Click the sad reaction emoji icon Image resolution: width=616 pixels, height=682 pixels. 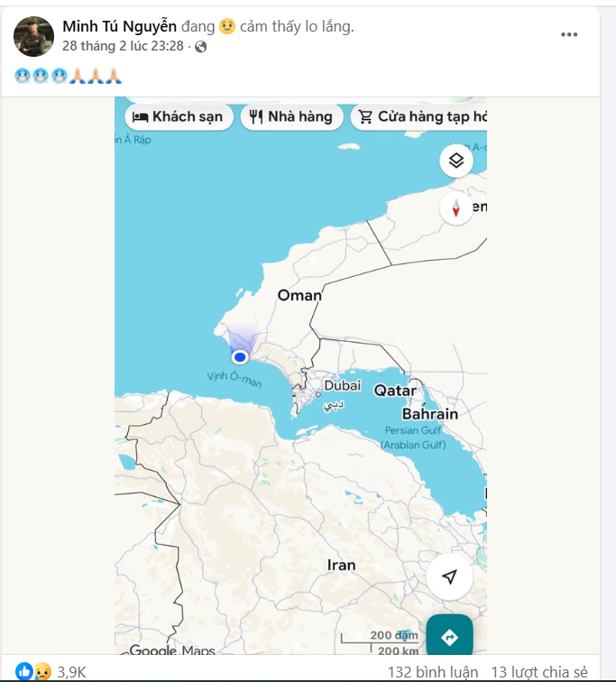[x=41, y=671]
